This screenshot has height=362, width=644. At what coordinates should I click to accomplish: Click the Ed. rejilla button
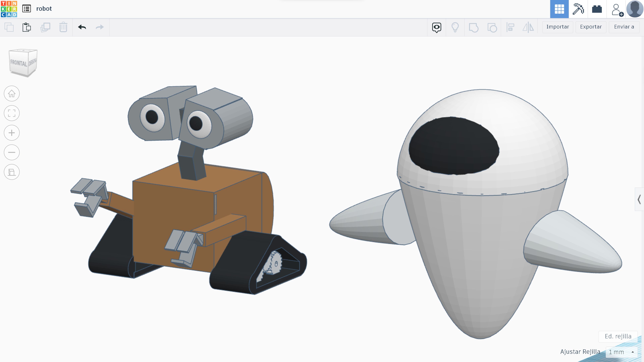pyautogui.click(x=618, y=336)
